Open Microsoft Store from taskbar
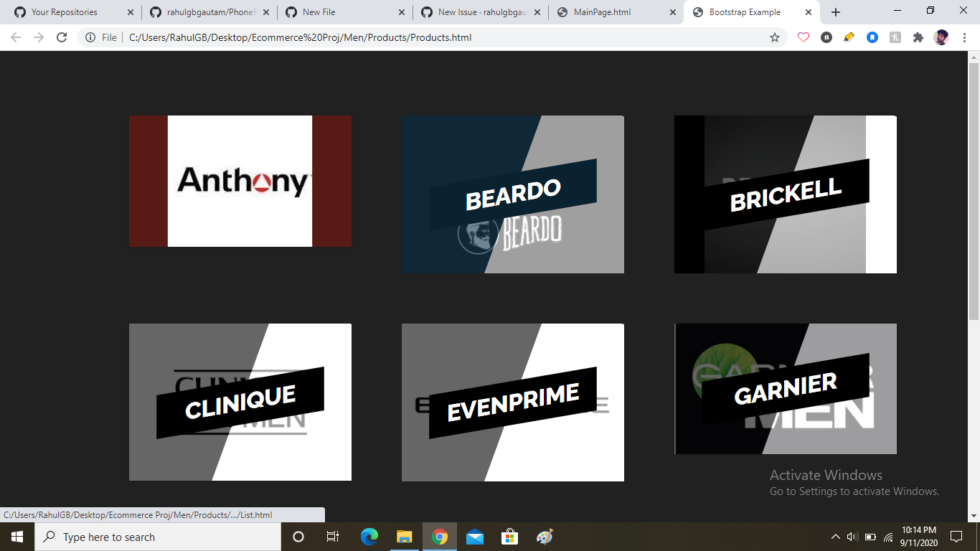This screenshot has height=551, width=980. click(x=509, y=537)
